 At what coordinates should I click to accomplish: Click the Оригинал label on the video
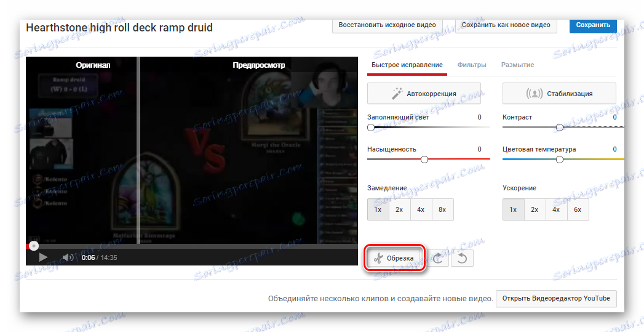click(x=93, y=65)
